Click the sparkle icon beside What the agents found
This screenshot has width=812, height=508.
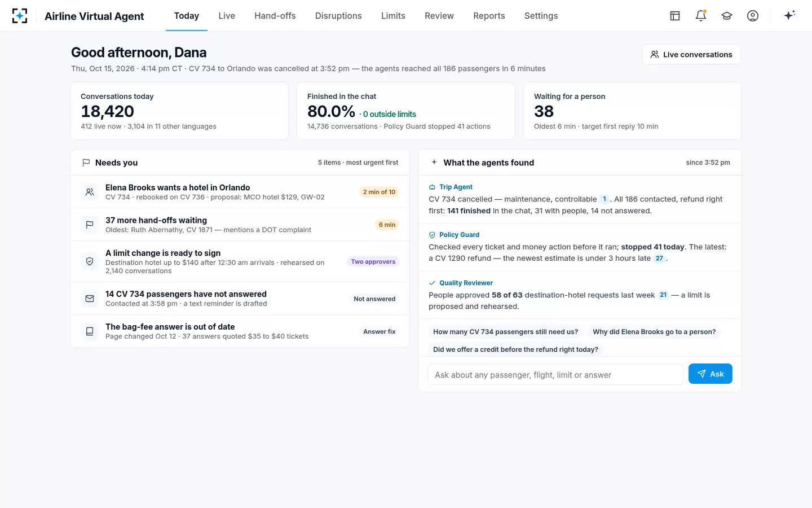tap(434, 162)
